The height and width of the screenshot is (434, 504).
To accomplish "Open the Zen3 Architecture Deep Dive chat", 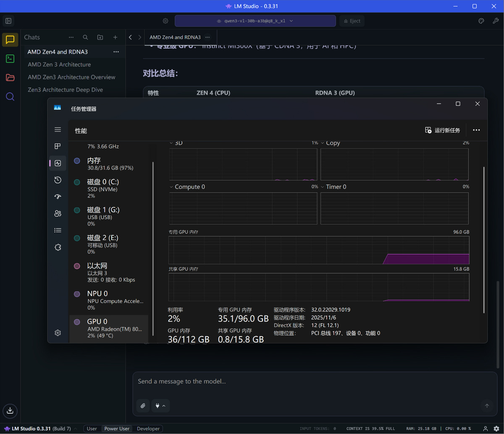I will coord(65,89).
